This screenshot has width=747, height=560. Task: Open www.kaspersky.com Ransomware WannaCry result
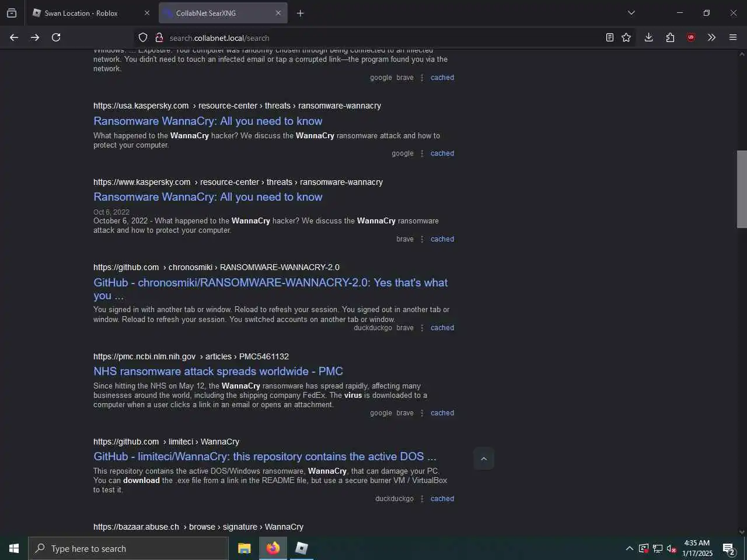[208, 197]
